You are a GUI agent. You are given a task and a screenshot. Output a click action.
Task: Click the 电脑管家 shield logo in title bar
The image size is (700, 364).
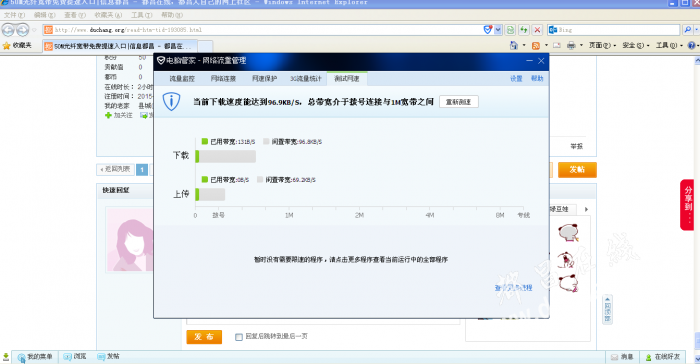pyautogui.click(x=161, y=60)
